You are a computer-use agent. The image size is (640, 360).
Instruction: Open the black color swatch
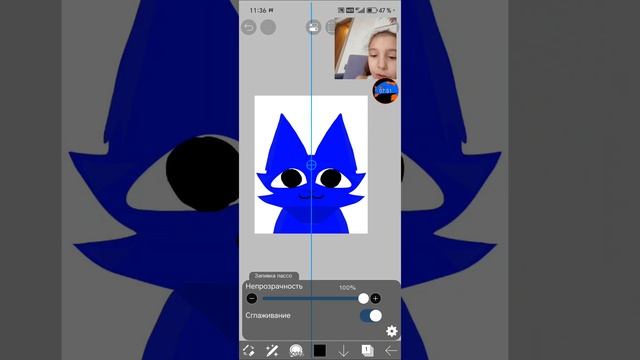[320, 350]
